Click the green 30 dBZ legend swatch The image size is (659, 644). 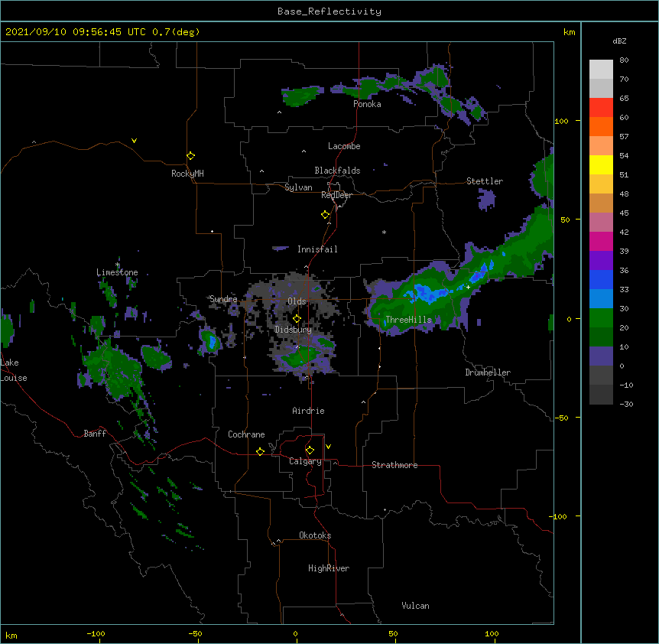point(601,317)
